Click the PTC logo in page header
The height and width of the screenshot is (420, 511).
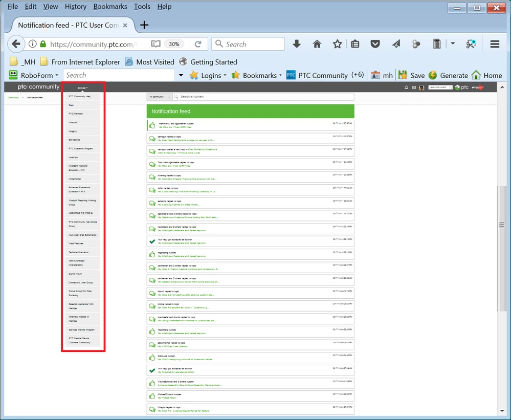[x=462, y=87]
